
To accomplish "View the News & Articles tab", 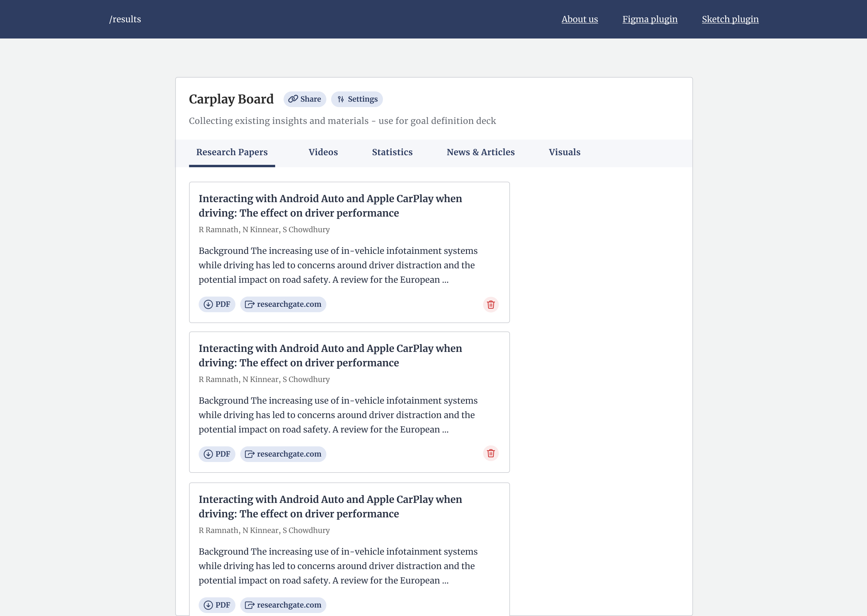I will tap(480, 152).
